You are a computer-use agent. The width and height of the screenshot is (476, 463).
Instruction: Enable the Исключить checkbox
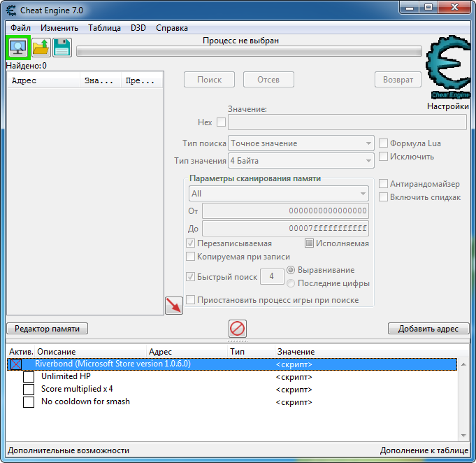384,157
